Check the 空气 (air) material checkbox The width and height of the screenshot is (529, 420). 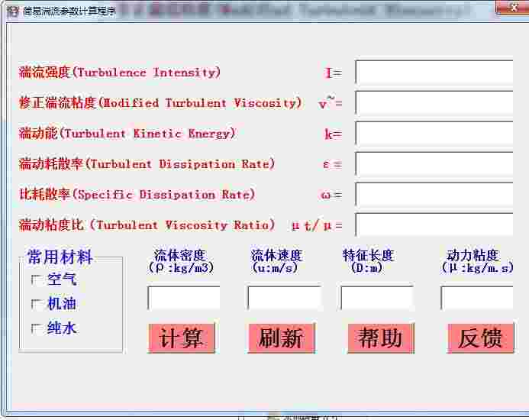tap(37, 280)
